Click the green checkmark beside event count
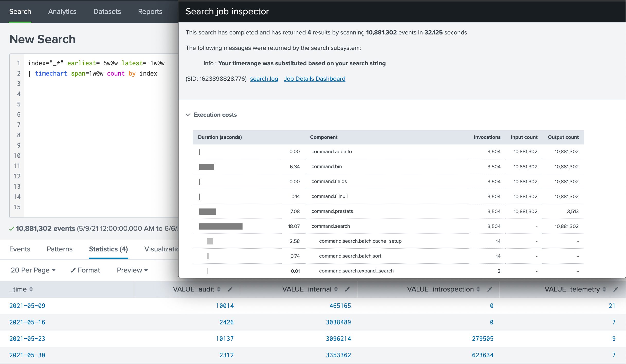 point(12,229)
